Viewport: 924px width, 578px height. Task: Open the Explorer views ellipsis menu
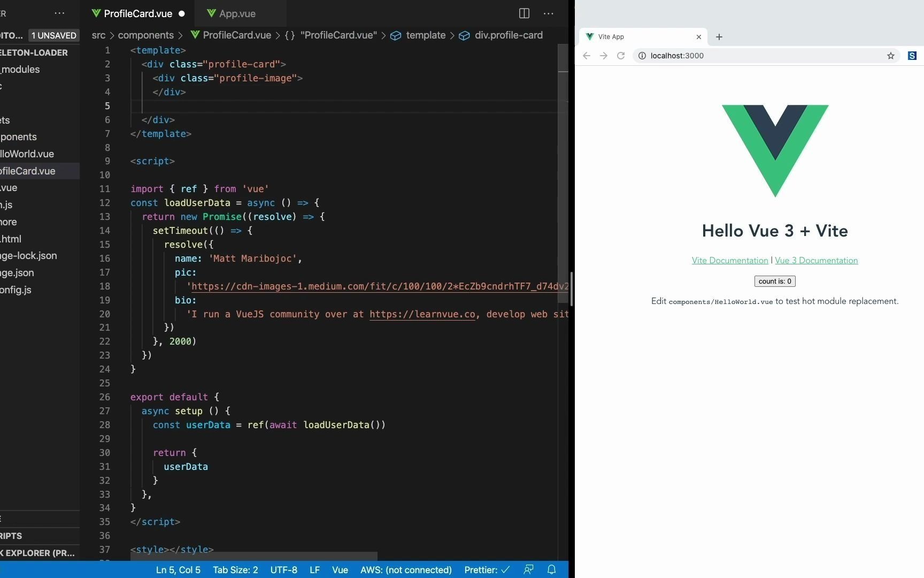click(59, 13)
